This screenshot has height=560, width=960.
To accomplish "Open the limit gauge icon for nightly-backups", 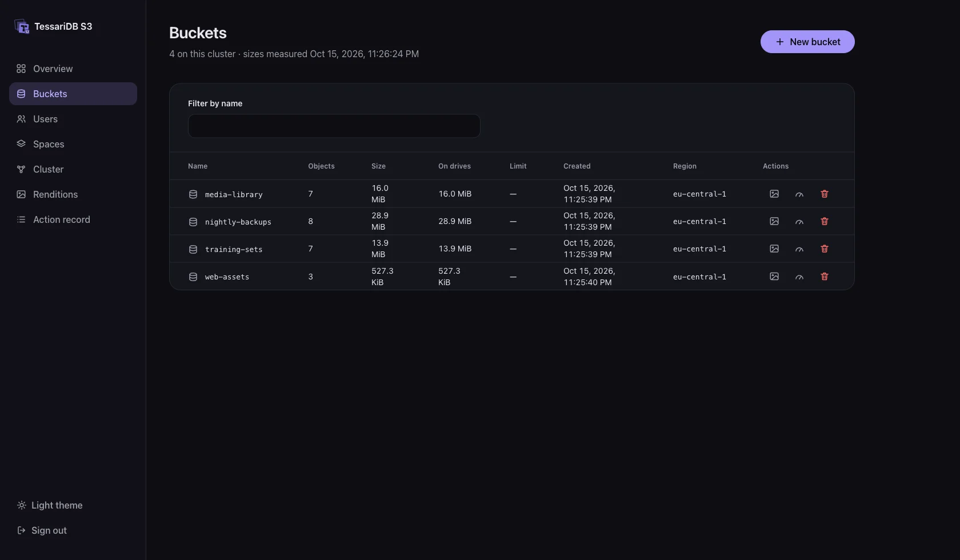I will (799, 221).
